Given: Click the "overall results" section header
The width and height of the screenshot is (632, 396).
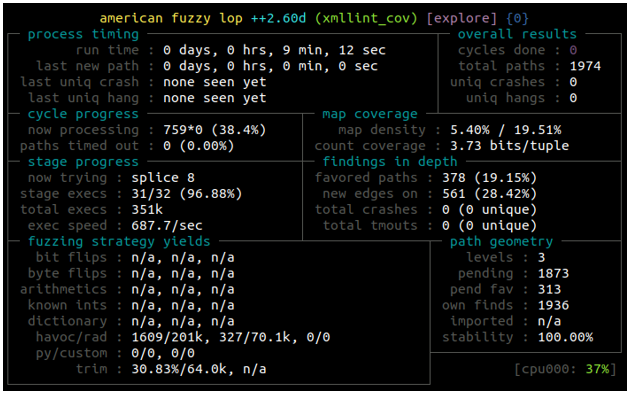Looking at the screenshot, I should (x=517, y=34).
